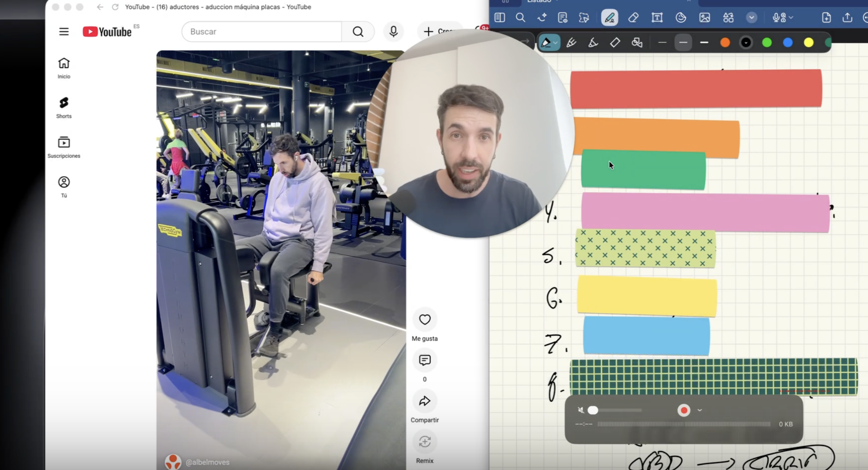Select the shape drawing helper
The width and height of the screenshot is (868, 470).
coord(637,43)
